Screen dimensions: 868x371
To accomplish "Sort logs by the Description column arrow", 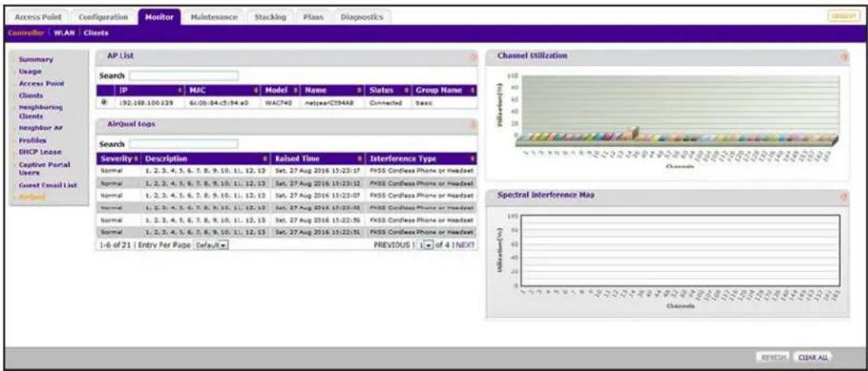I will pos(265,159).
